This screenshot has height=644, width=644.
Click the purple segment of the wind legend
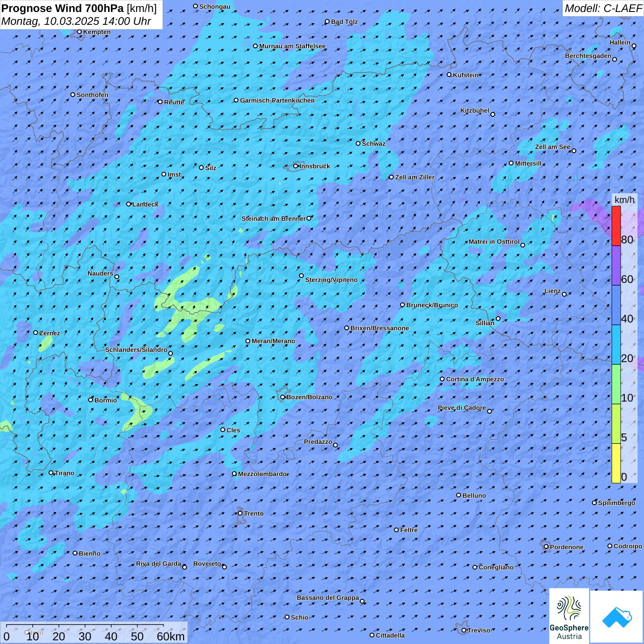[x=616, y=265]
